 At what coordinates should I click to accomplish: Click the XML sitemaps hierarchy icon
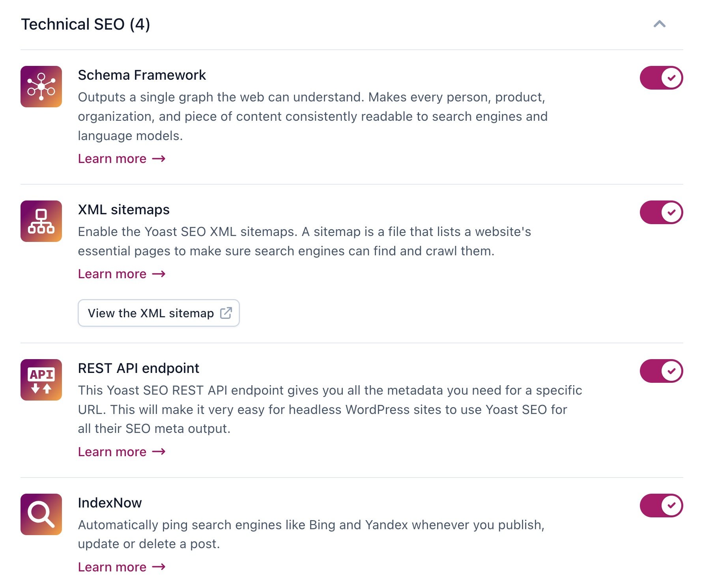41,221
